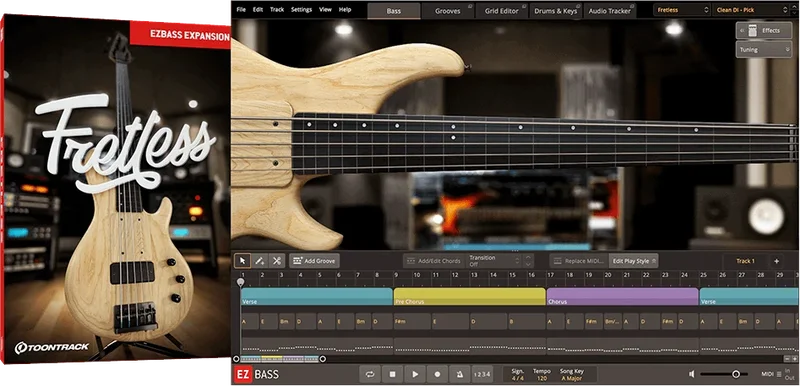Detach Grid Editor tab via pop-out icon
The width and height of the screenshot is (800, 386).
pos(525,6)
